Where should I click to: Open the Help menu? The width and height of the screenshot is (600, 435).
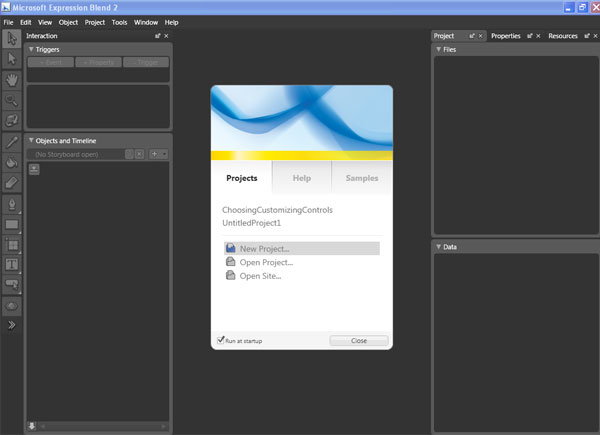[x=171, y=22]
